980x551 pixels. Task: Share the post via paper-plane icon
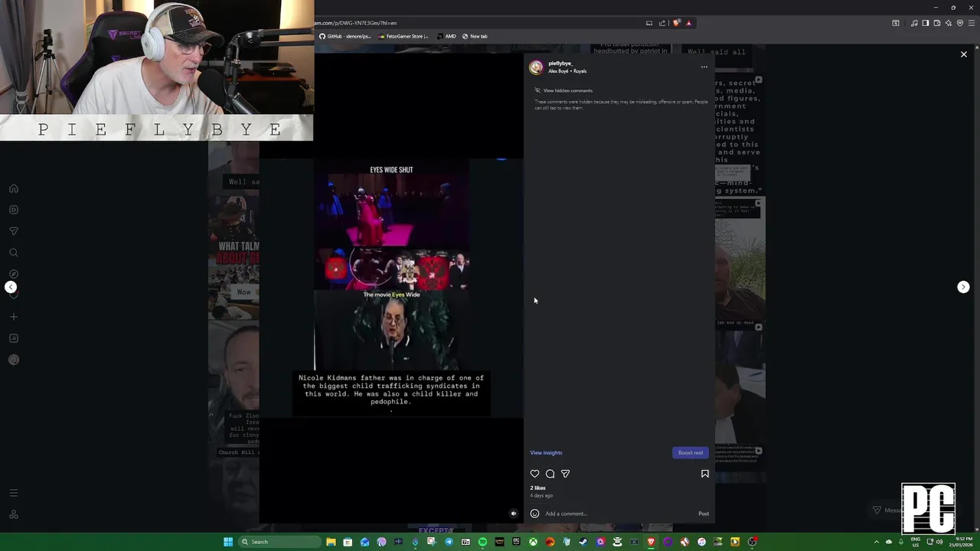tap(565, 474)
